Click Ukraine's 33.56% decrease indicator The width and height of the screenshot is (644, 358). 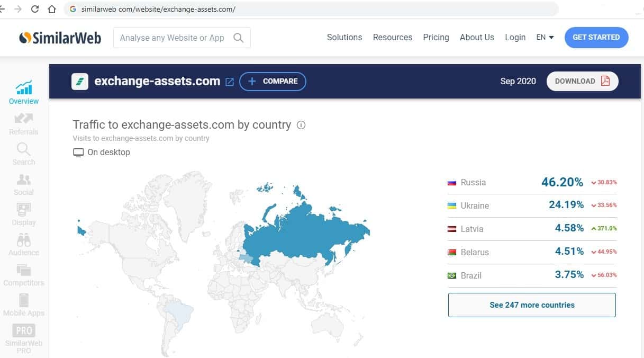click(604, 206)
